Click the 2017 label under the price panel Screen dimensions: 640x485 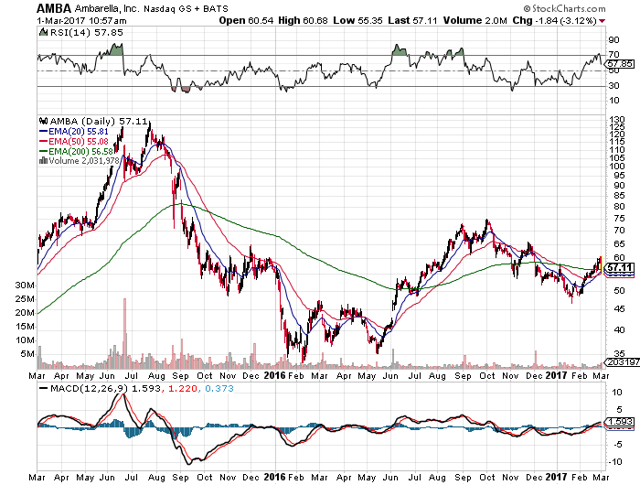coord(556,375)
